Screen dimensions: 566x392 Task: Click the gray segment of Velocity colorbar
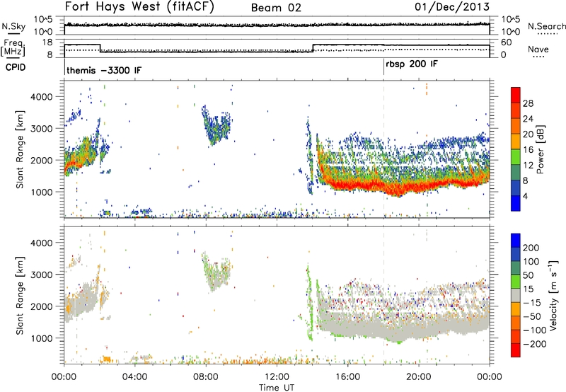[x=516, y=296]
